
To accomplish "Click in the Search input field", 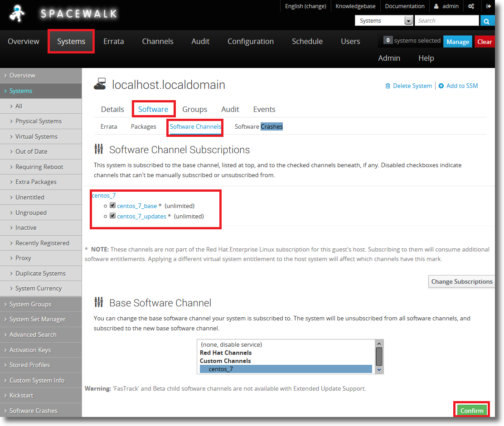I will 447,20.
